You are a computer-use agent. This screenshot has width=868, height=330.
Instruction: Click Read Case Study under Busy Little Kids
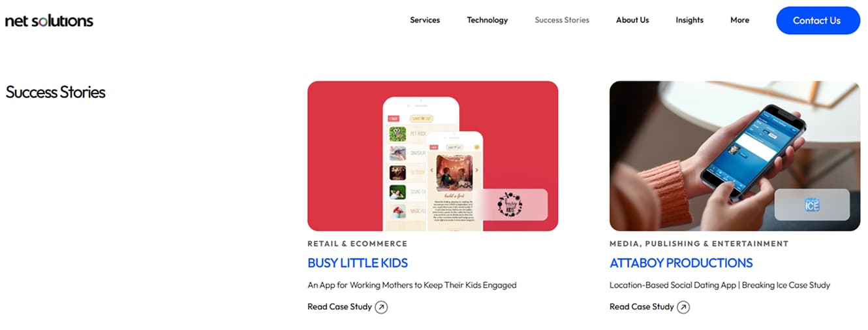(x=339, y=306)
